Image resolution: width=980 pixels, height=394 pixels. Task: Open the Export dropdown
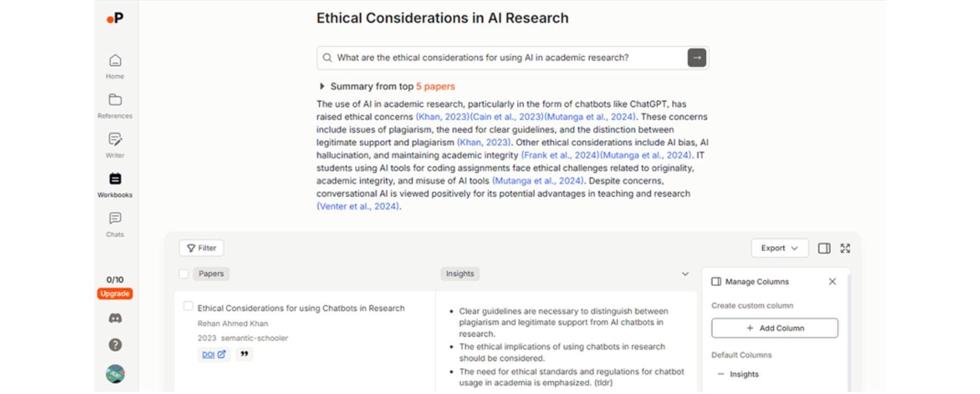779,248
